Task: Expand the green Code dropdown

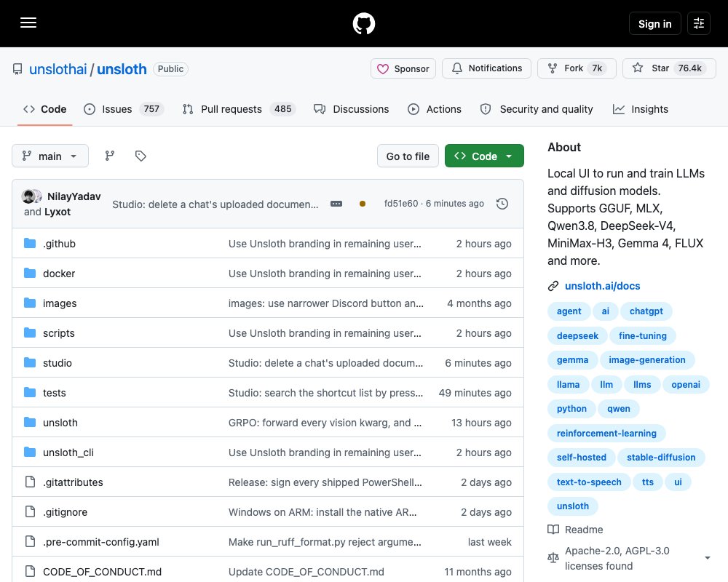Action: point(484,156)
